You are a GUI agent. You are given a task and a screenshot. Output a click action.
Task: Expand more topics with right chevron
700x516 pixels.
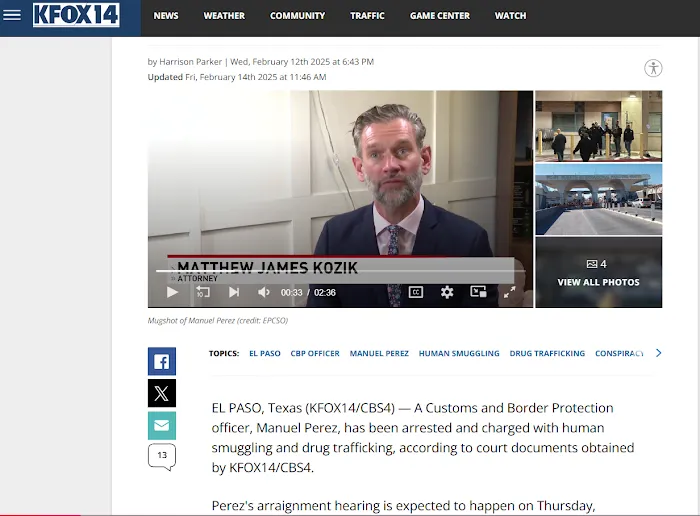(658, 353)
